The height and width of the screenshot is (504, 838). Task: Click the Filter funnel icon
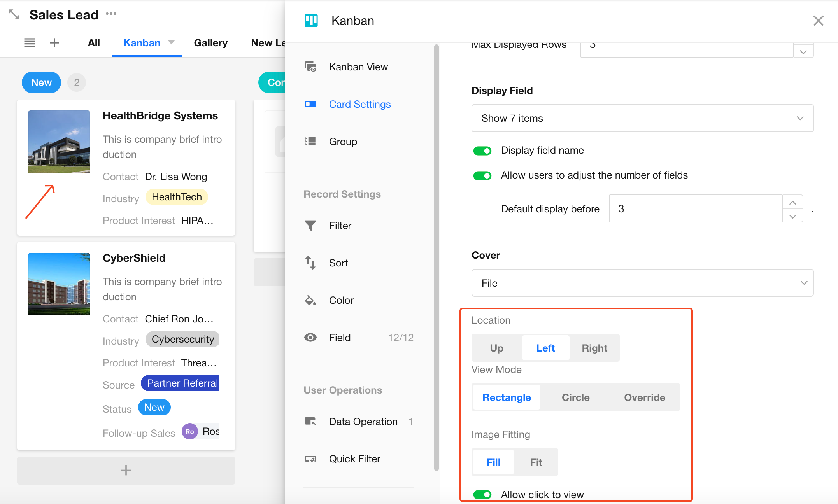(310, 226)
